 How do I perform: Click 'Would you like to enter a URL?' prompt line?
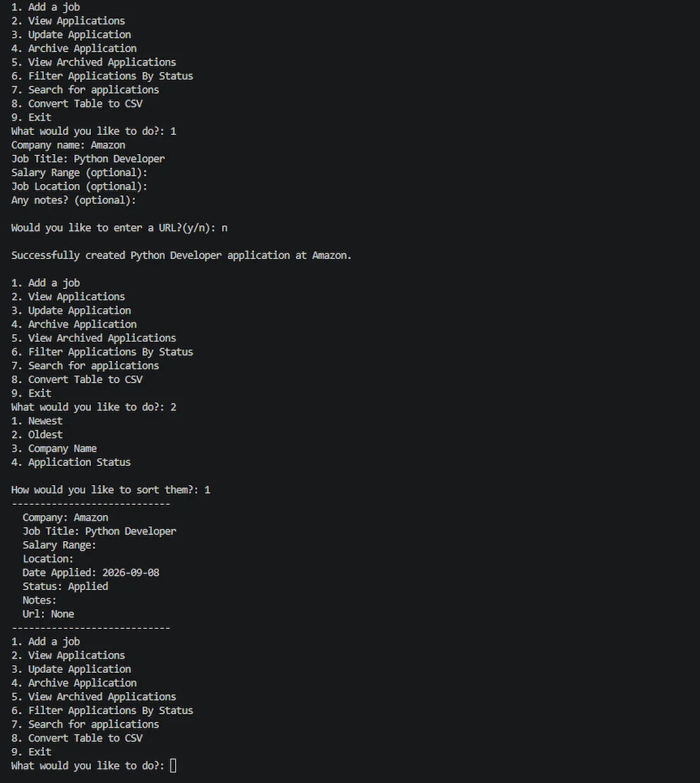[119, 228]
